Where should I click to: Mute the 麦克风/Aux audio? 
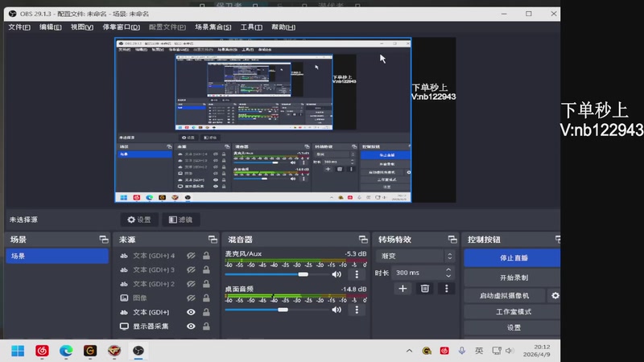(x=336, y=274)
